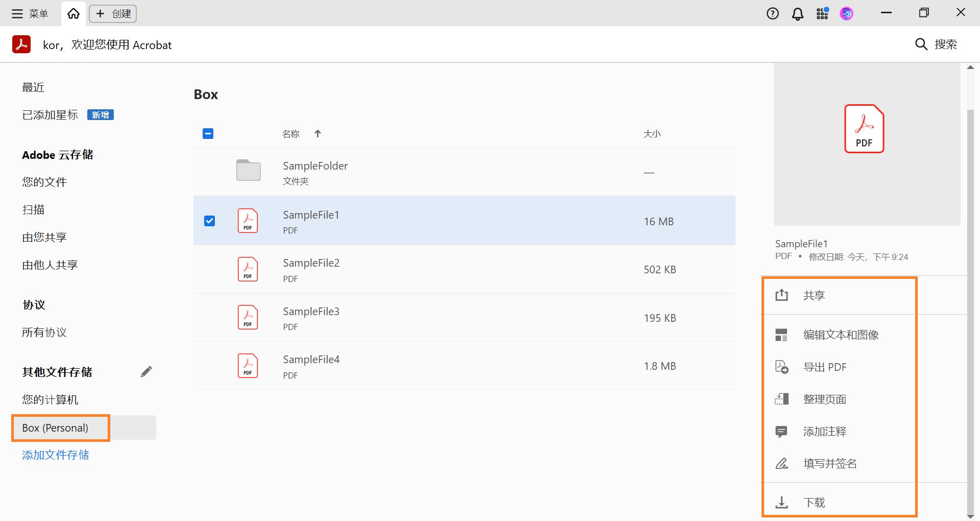This screenshot has height=521, width=980.
Task: Click the 添加文件存储 link
Action: coord(55,455)
